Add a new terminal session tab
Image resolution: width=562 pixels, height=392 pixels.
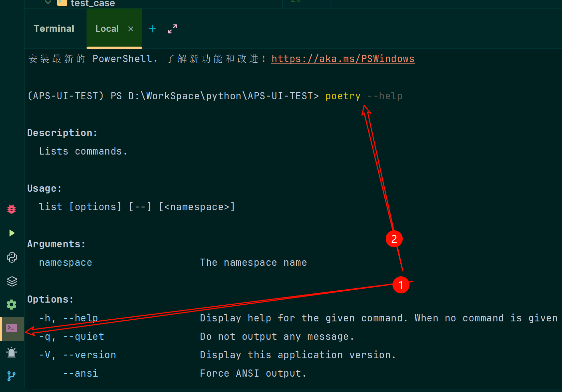pyautogui.click(x=152, y=29)
